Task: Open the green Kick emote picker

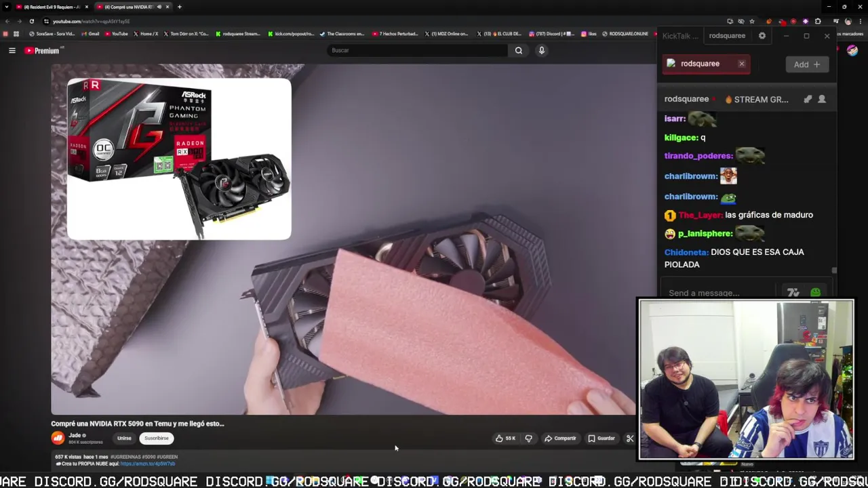Action: click(x=815, y=293)
